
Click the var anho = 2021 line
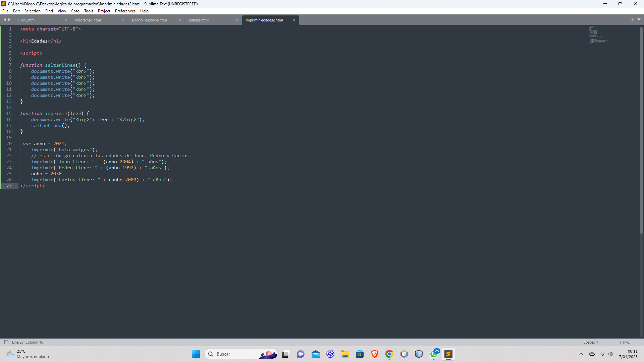45,143
